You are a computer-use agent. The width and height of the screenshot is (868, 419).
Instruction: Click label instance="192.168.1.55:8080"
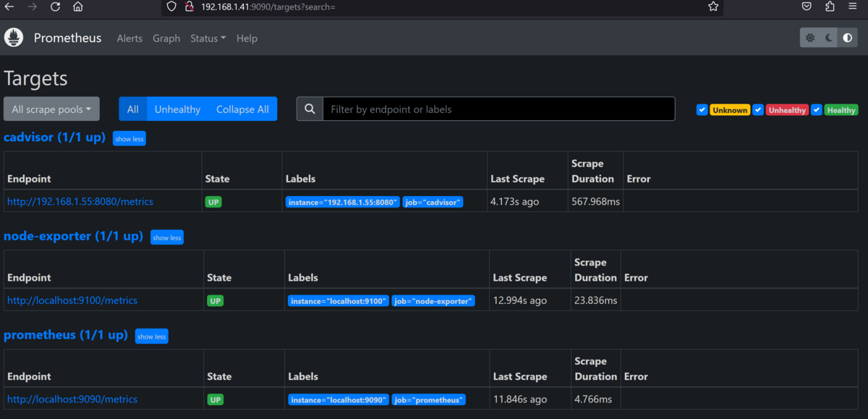coord(343,203)
